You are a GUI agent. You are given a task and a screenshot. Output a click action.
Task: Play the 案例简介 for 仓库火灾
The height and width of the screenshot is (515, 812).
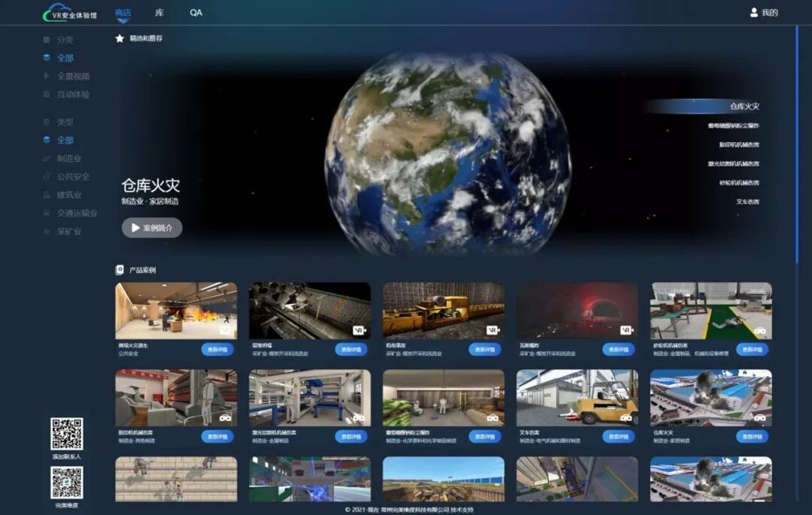[152, 228]
